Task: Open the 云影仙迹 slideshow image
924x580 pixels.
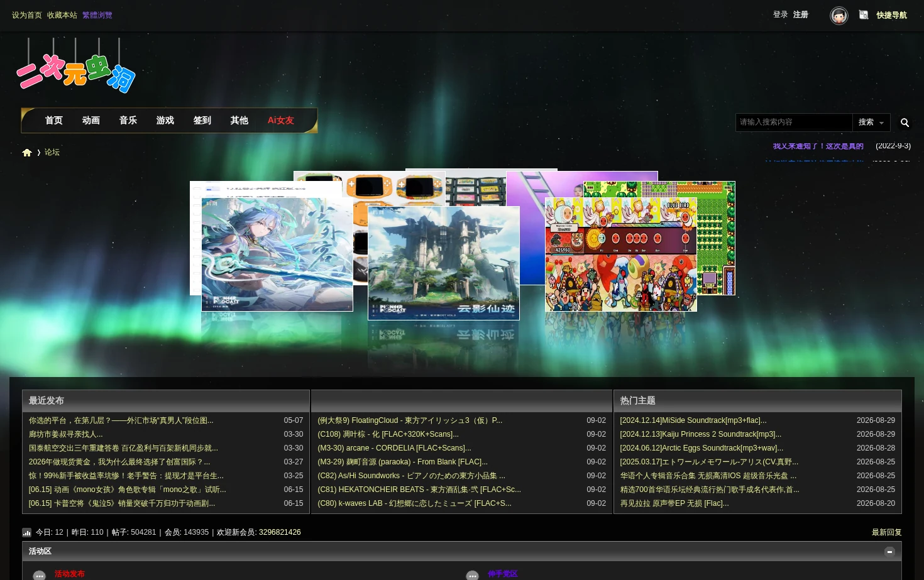Action: point(444,263)
